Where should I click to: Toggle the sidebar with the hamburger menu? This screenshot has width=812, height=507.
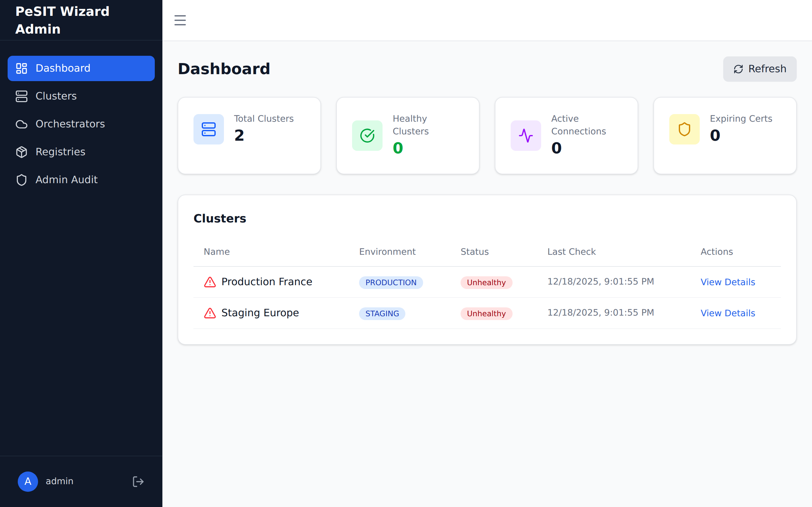[x=180, y=20]
